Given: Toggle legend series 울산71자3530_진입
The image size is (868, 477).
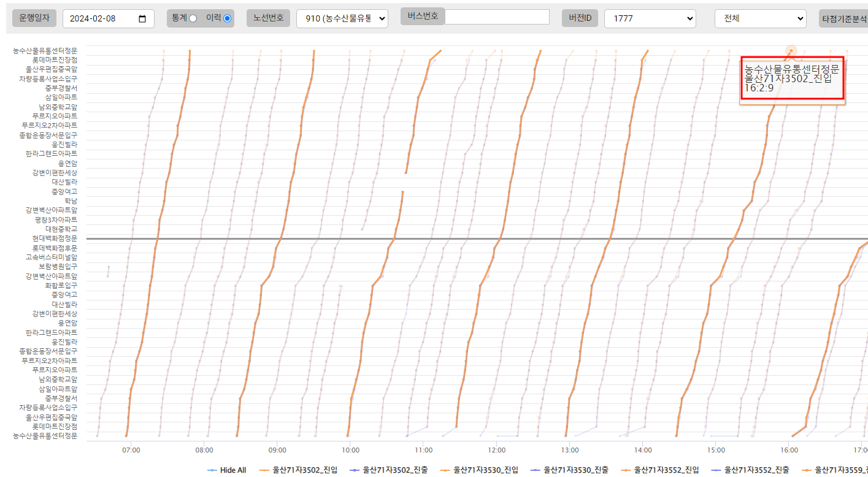Looking at the screenshot, I should point(480,470).
